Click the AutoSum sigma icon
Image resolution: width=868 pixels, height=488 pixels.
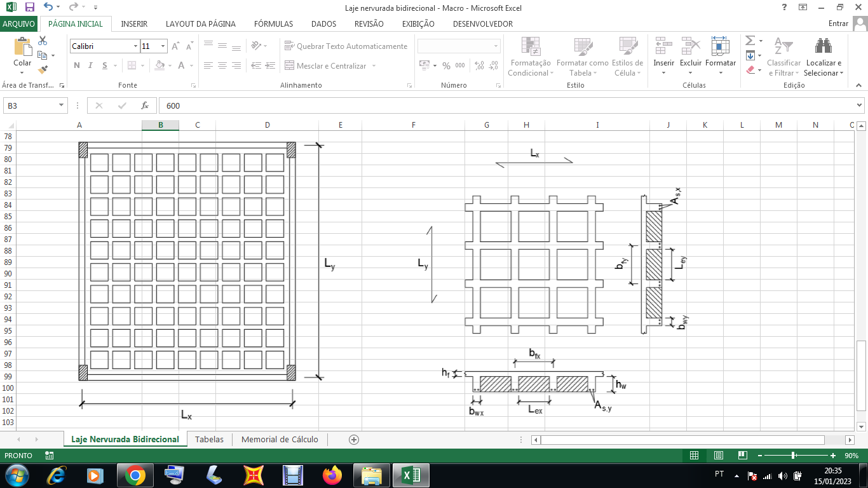(750, 41)
